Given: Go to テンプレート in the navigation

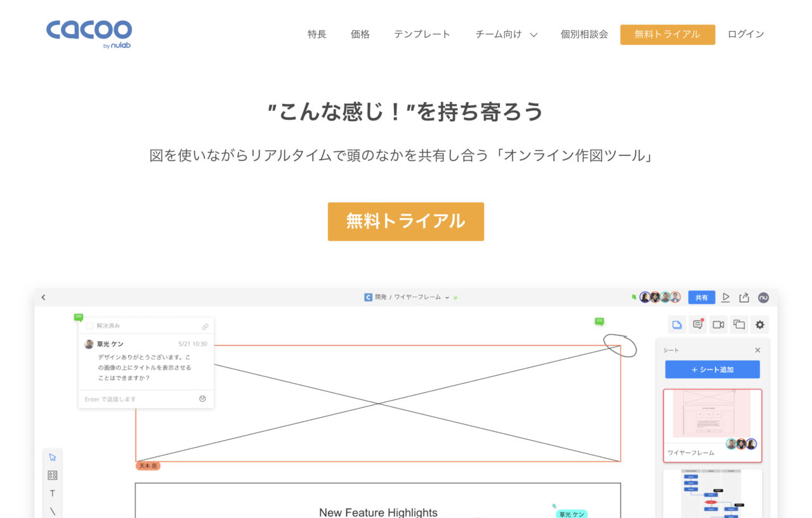Looking at the screenshot, I should click(422, 34).
